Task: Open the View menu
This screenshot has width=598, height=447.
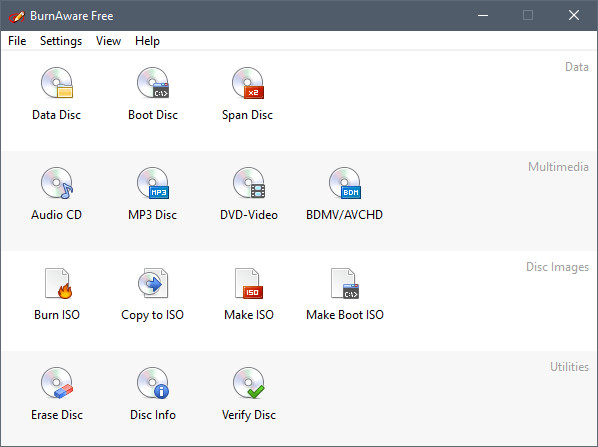Action: pos(108,41)
